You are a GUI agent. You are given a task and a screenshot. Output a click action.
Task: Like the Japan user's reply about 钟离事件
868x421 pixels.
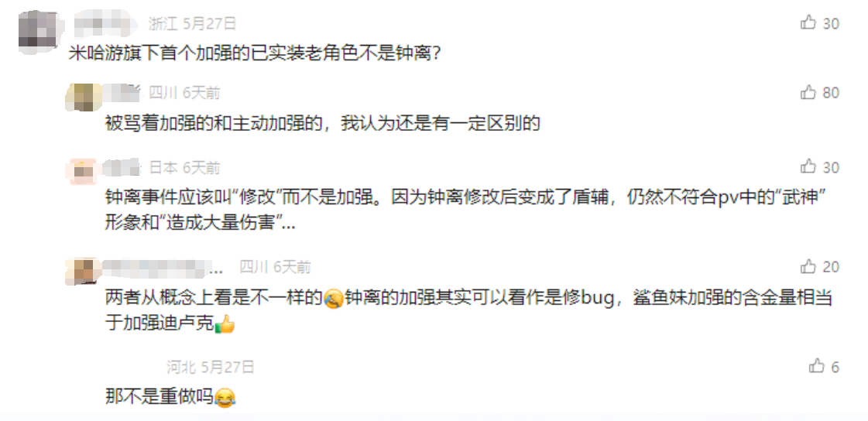808,166
